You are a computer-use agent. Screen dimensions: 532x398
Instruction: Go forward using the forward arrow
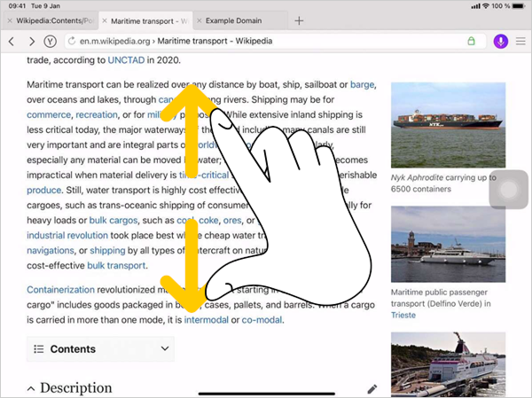(32, 41)
